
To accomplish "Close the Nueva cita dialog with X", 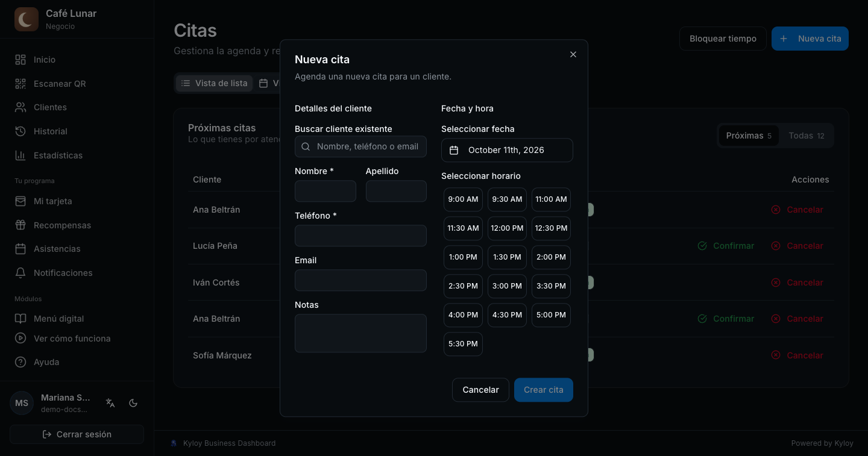I will pyautogui.click(x=573, y=54).
